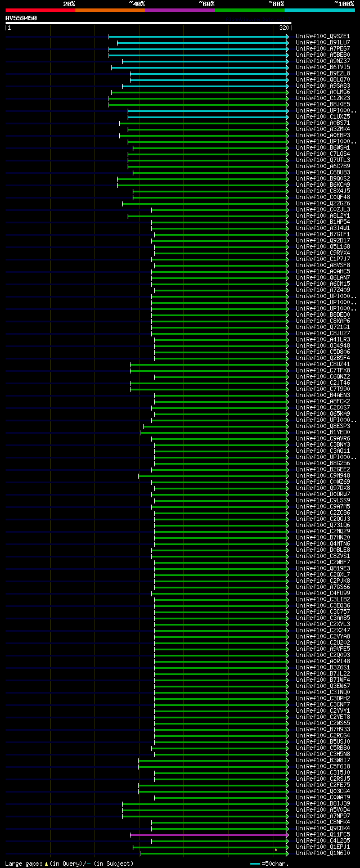Click the UniRef100_Q731Q6 hit name
Screen dimensions: 360x868
(323, 525)
